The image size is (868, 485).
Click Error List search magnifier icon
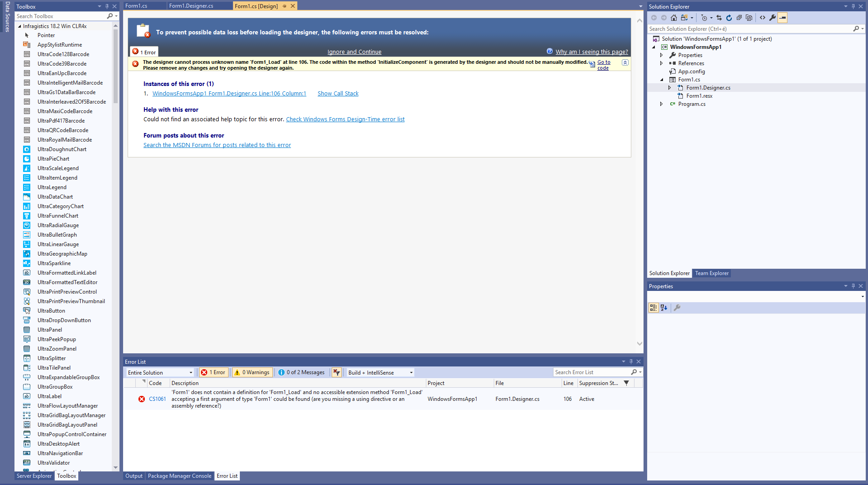(x=634, y=372)
